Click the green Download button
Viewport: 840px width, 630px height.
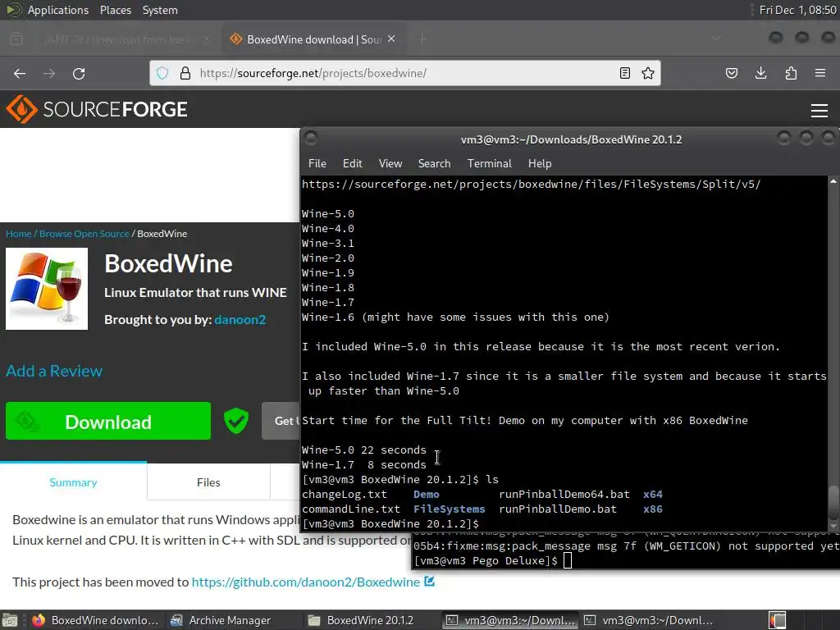[x=108, y=421]
